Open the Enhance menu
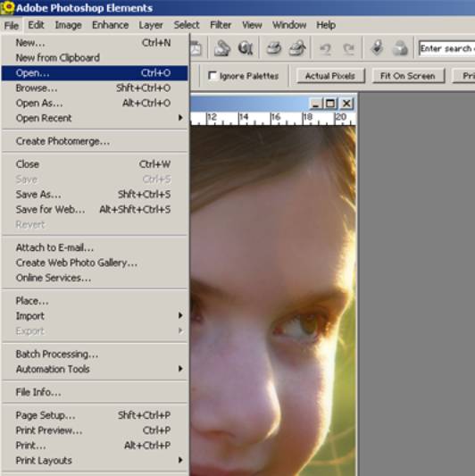 [x=110, y=25]
